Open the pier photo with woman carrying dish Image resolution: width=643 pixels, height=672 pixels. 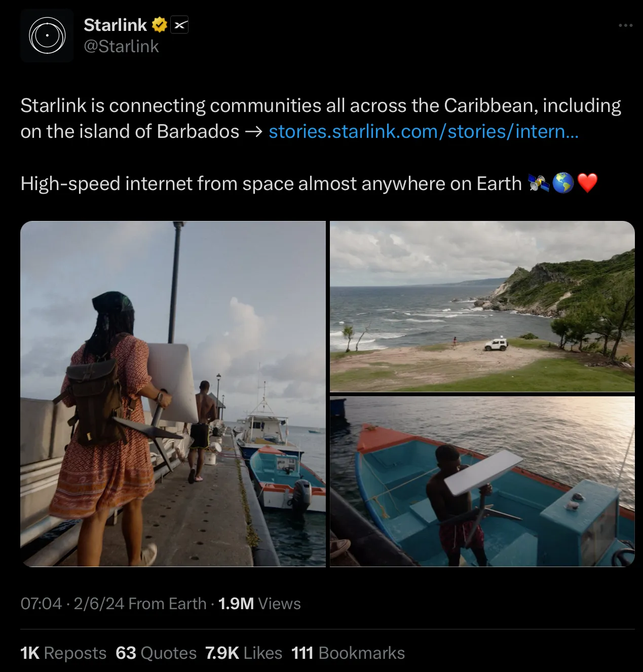(173, 394)
